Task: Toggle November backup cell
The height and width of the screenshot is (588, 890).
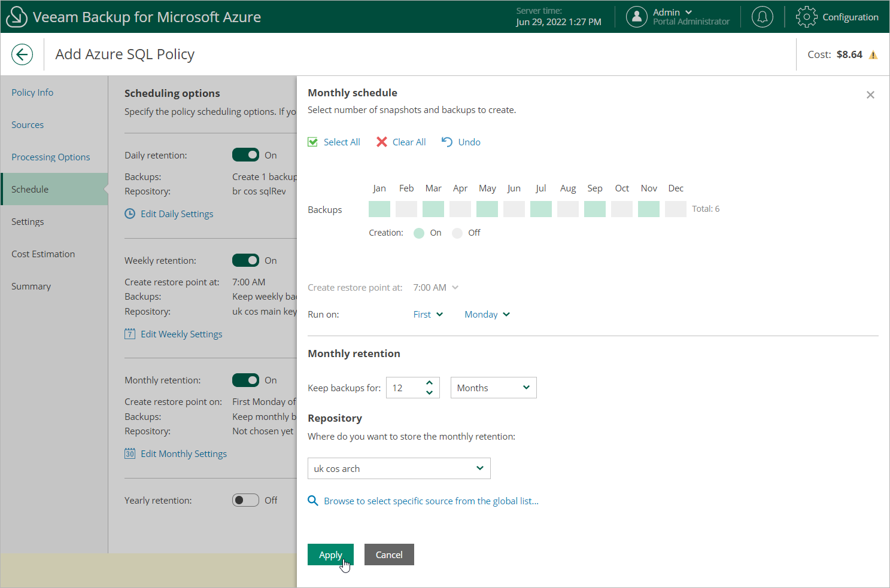Action: pos(649,209)
